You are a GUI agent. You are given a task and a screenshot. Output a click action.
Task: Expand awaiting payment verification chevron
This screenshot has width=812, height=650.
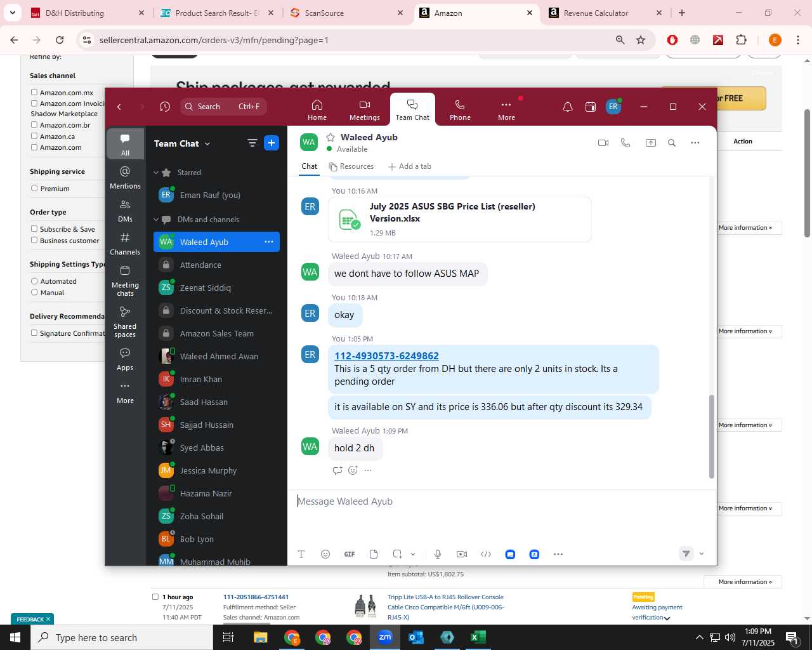[x=667, y=618]
